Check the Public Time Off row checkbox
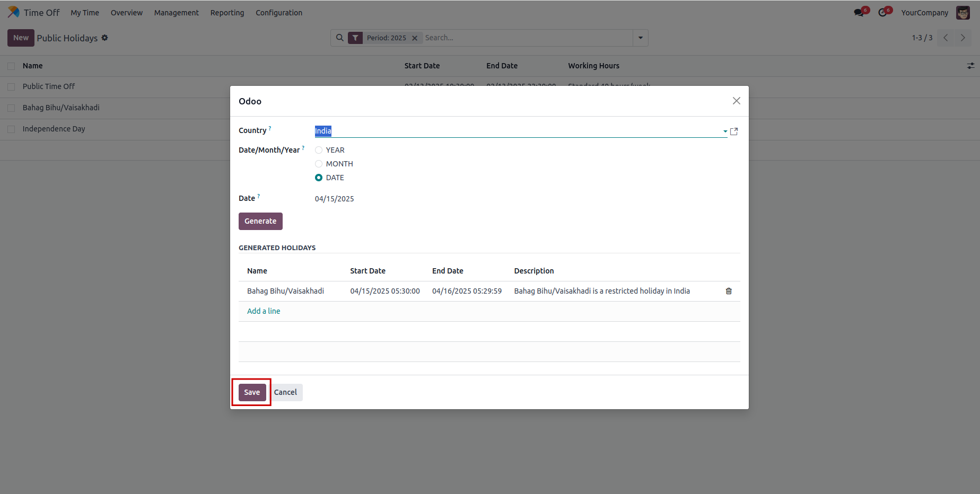This screenshot has height=494, width=980. pos(11,87)
